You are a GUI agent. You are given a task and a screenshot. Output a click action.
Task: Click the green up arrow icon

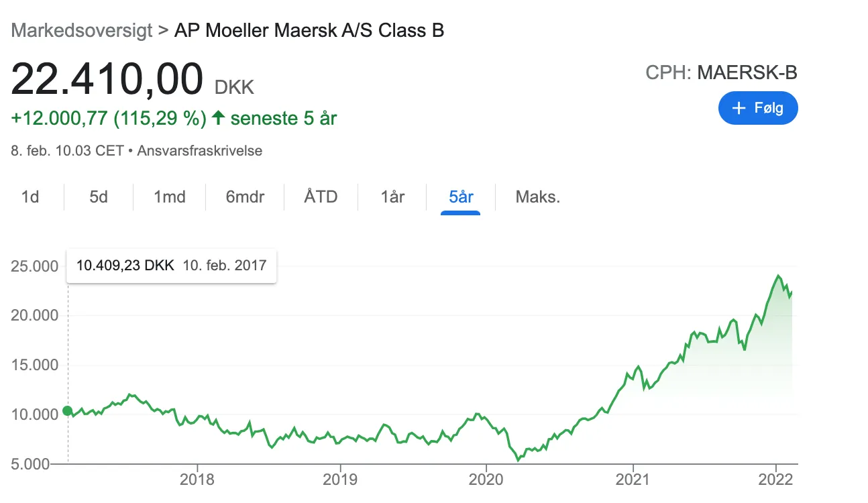point(218,119)
